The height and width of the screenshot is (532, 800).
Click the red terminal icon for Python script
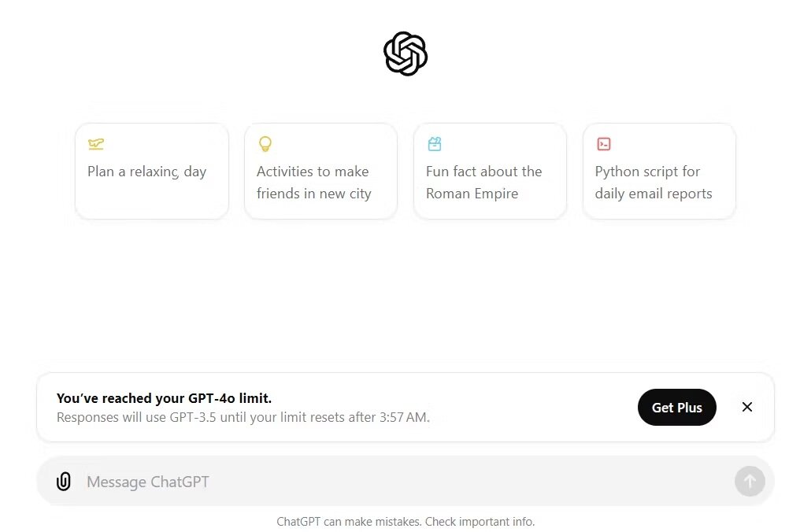pyautogui.click(x=604, y=144)
